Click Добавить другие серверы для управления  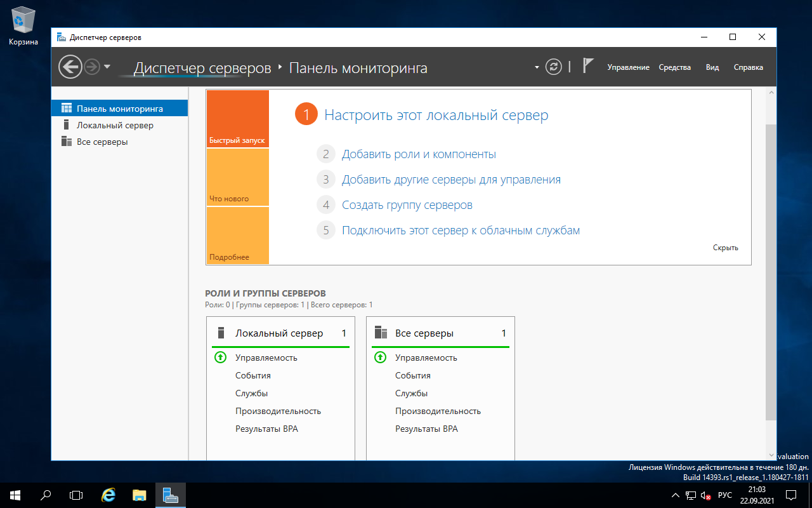tap(451, 180)
